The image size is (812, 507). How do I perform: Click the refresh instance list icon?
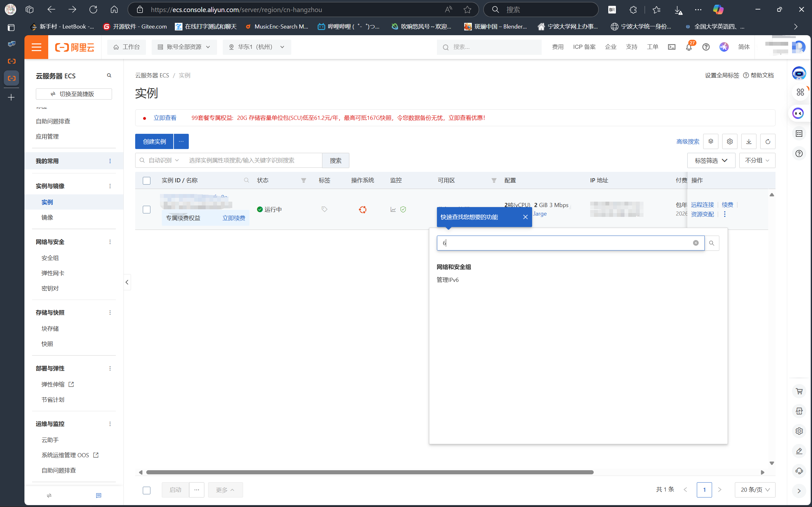coord(767,141)
